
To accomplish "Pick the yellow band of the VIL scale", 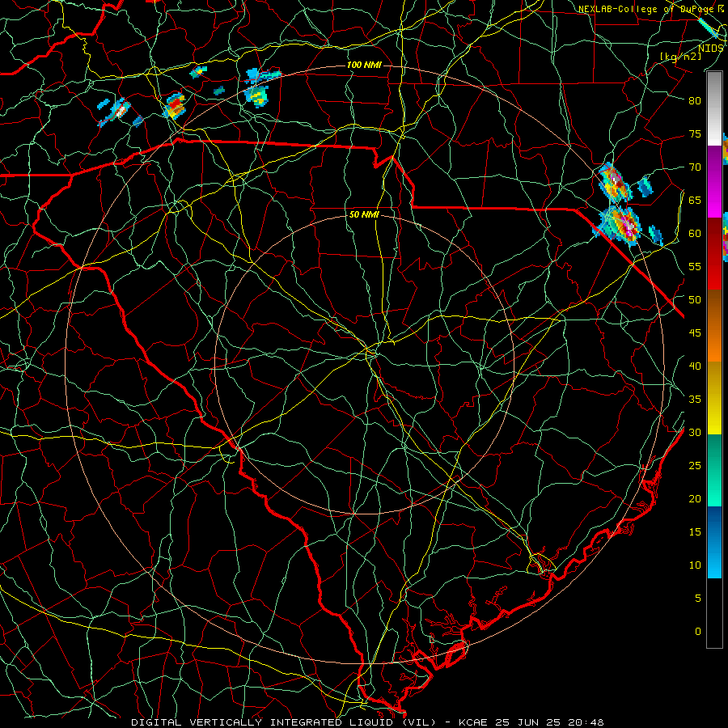I will [714, 398].
